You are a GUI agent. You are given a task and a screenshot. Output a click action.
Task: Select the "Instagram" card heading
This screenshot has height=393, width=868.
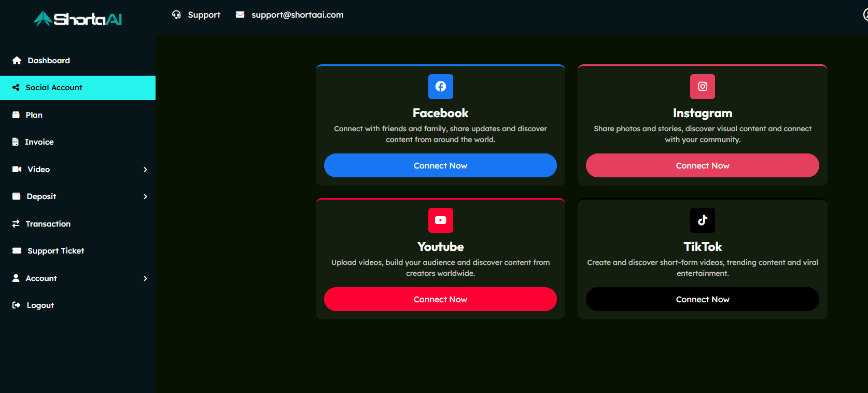703,113
